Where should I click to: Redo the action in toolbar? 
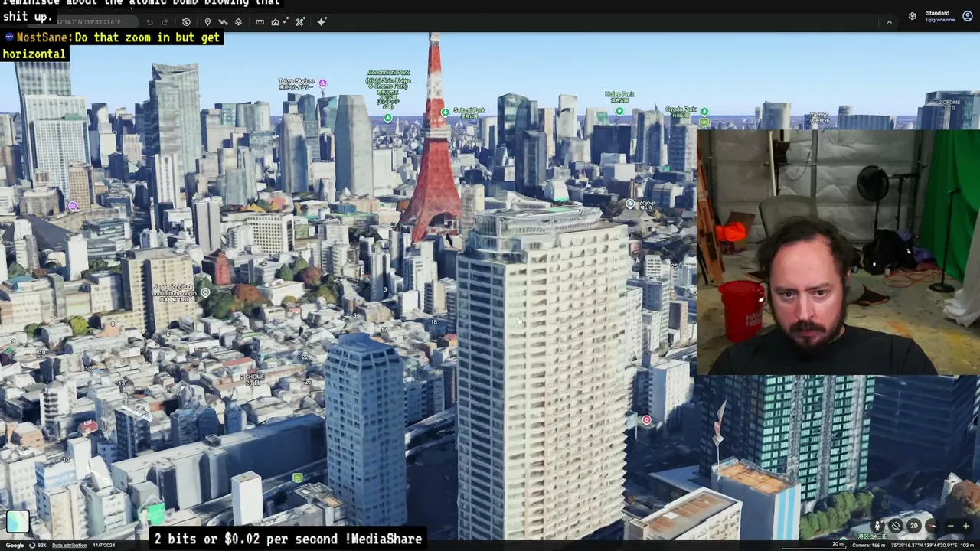tap(165, 22)
